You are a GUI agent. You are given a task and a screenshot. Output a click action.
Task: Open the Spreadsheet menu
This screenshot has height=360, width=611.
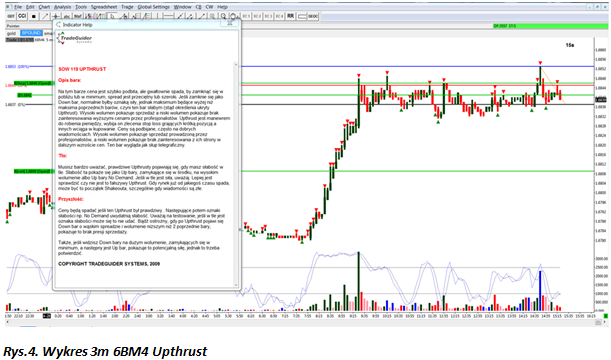104,7
